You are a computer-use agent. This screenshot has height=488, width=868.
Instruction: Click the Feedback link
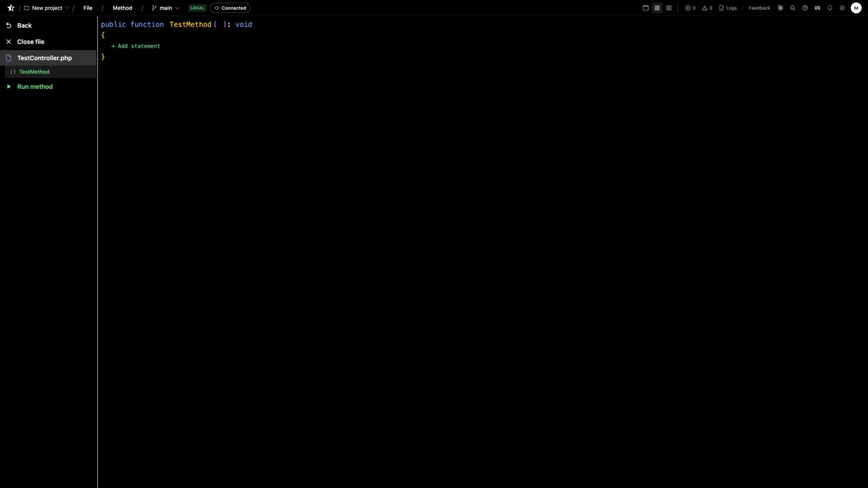coord(759,8)
